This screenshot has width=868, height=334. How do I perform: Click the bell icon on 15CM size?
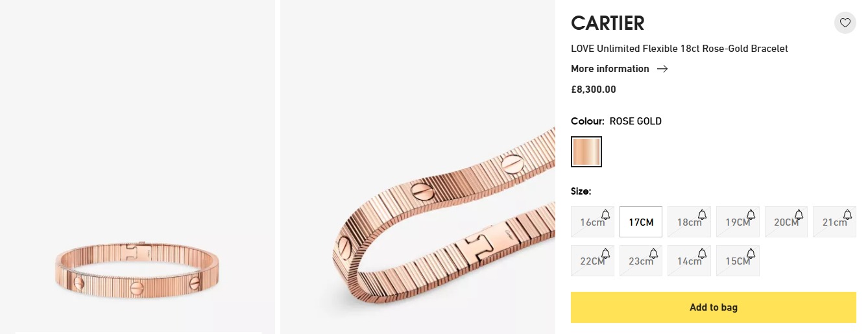click(x=751, y=254)
